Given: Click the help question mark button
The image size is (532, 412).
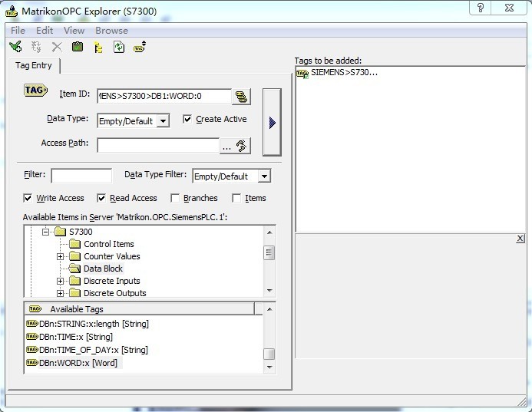Looking at the screenshot, I should (481, 8).
